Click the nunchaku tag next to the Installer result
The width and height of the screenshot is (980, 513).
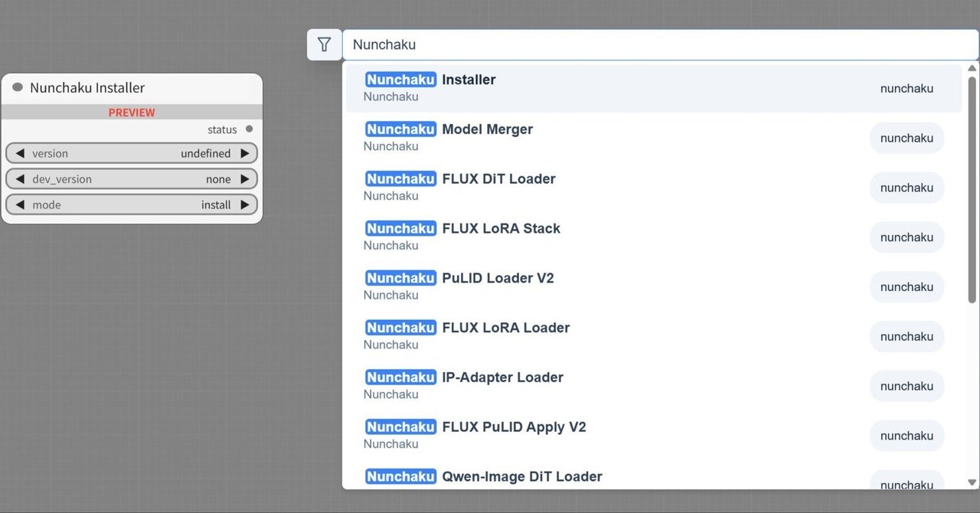(x=906, y=88)
